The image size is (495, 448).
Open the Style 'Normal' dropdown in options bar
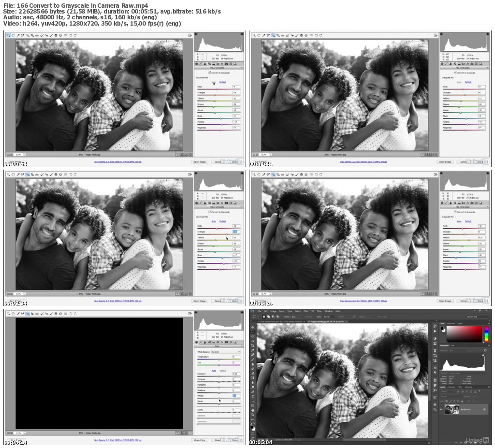pos(330,317)
